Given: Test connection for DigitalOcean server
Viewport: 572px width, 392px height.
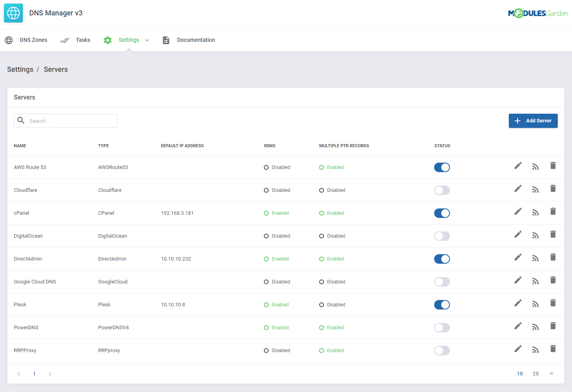Looking at the screenshot, I should point(535,236).
